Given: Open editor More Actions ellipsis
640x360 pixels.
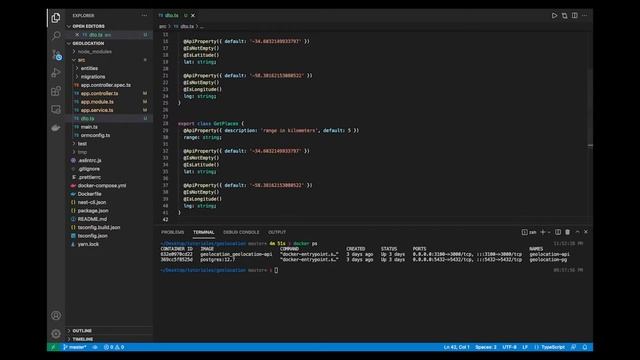Looking at the screenshot, I should (584, 16).
